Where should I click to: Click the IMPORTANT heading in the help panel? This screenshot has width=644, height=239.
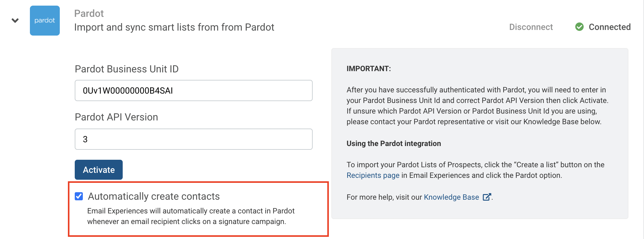coord(369,69)
